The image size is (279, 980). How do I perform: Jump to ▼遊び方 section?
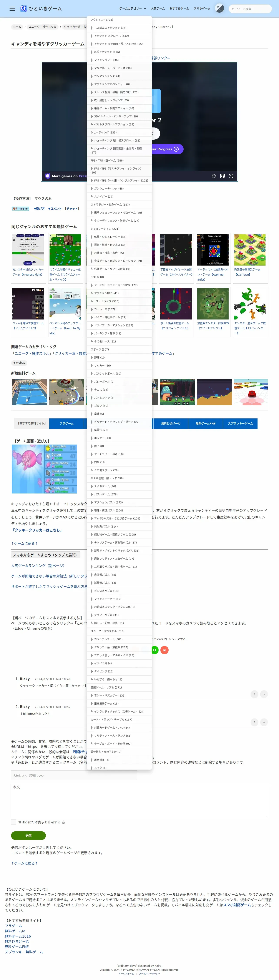pos(39,209)
